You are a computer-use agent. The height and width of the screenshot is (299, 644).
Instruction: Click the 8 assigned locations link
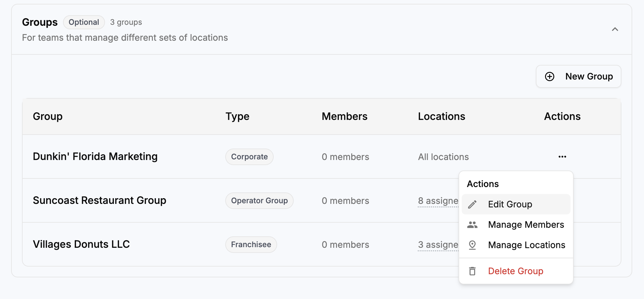438,201
